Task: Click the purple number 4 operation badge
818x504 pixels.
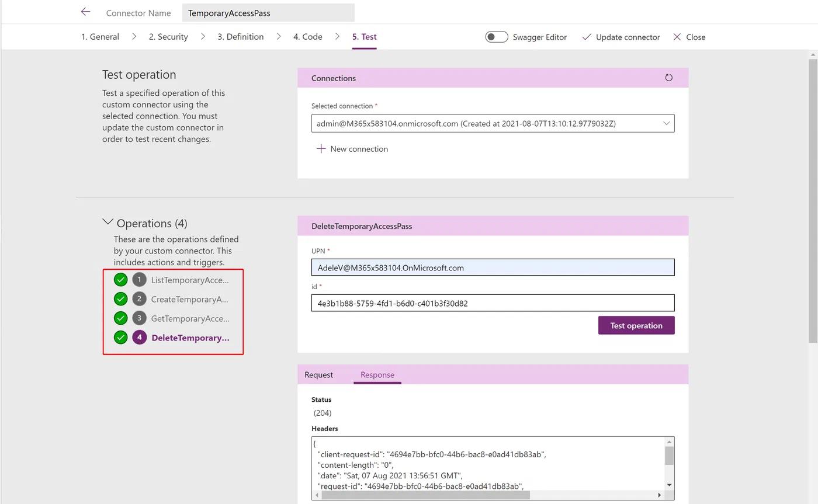Action: pos(139,338)
